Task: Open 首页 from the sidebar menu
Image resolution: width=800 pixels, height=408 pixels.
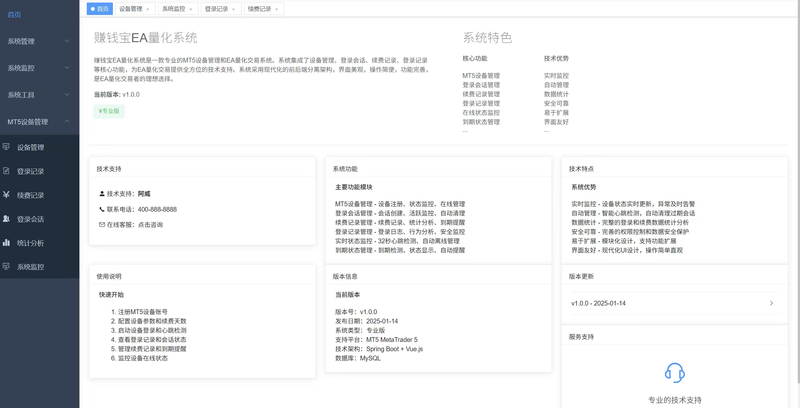Action: 15,15
